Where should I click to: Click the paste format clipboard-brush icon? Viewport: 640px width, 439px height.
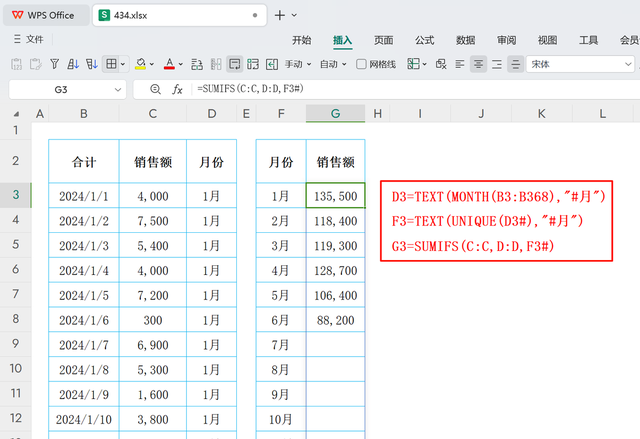pos(36,64)
